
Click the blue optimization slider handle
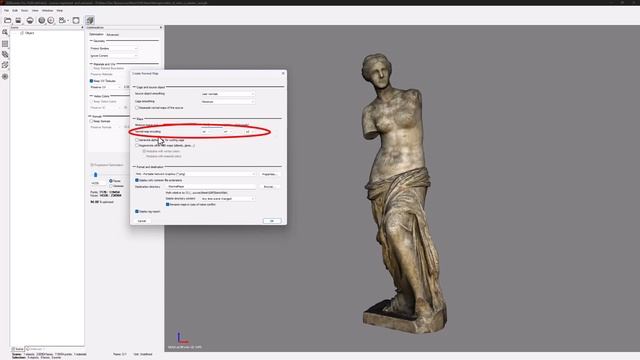(96, 175)
